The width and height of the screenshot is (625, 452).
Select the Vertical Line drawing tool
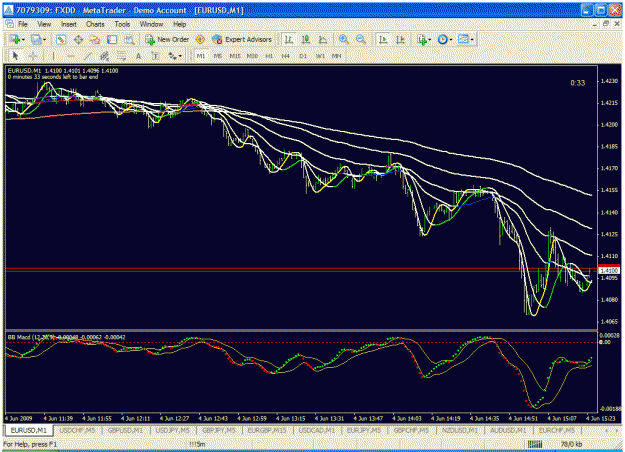[x=53, y=56]
